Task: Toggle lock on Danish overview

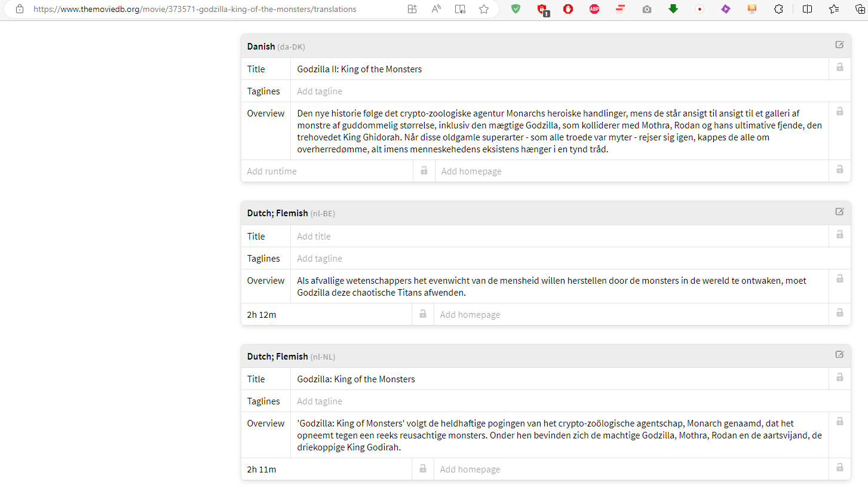Action: pos(840,112)
